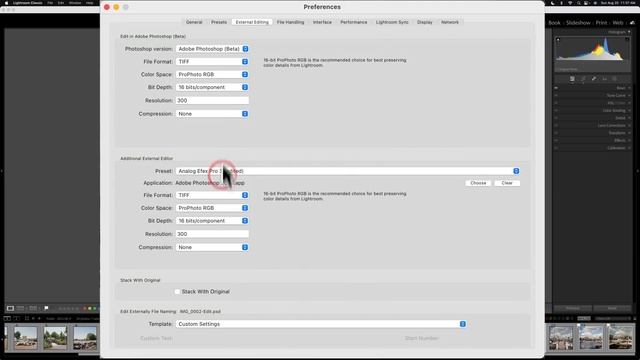Switch to the Lightroom Sync preferences tab

pyautogui.click(x=392, y=22)
